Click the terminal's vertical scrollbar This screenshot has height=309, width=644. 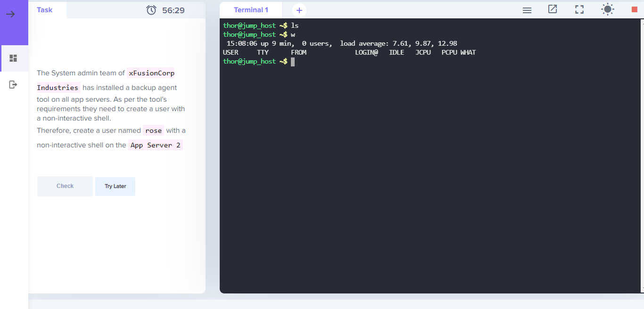tap(642, 141)
